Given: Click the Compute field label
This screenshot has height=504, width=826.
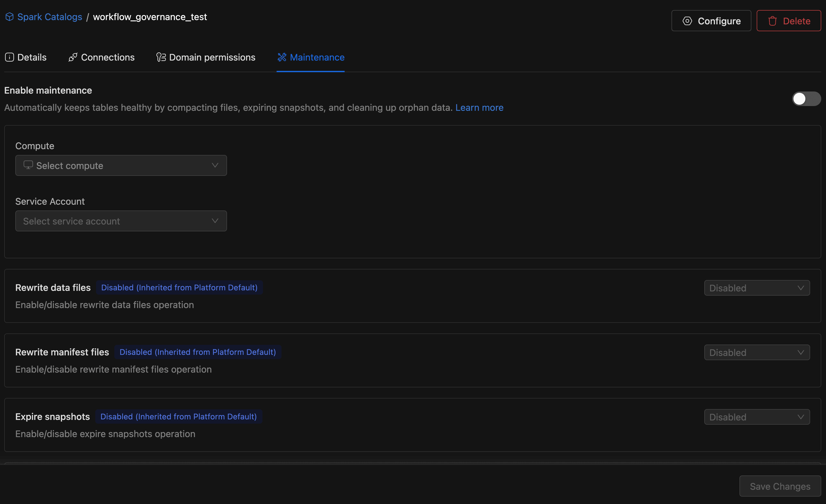Looking at the screenshot, I should coord(35,146).
